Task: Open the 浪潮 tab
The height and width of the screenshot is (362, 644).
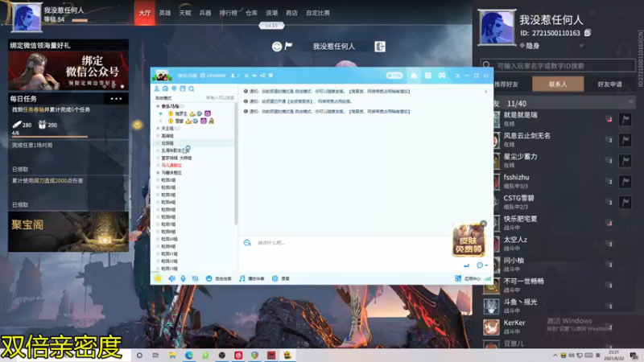Action: tap(271, 13)
